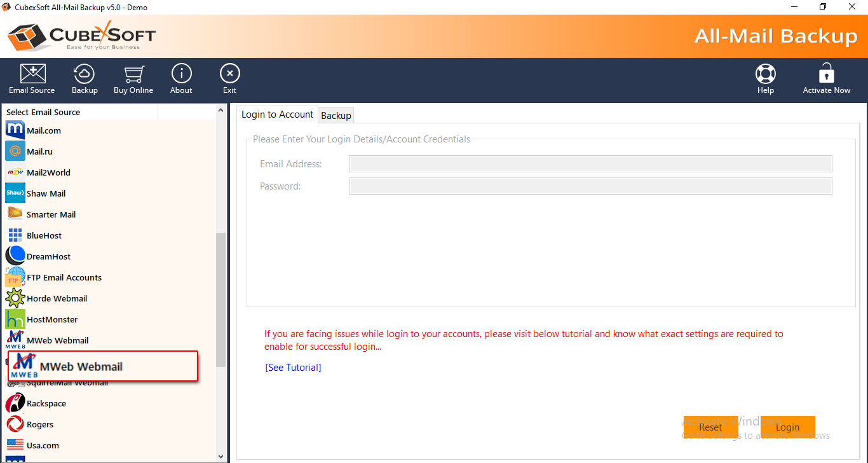Image resolution: width=868 pixels, height=463 pixels.
Task: Select Rackspace in the source list
Action: pos(46,404)
